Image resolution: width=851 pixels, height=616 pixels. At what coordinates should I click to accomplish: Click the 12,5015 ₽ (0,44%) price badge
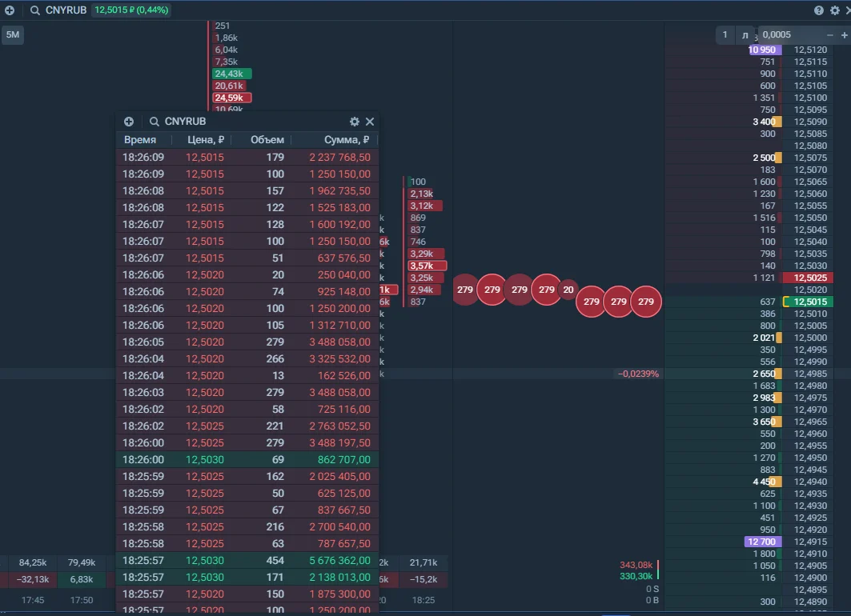point(131,10)
